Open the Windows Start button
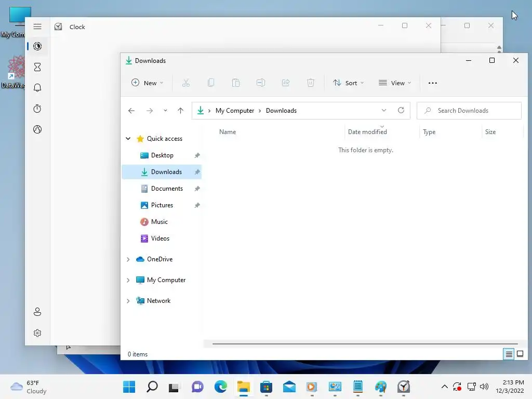532x399 pixels. [x=129, y=387]
